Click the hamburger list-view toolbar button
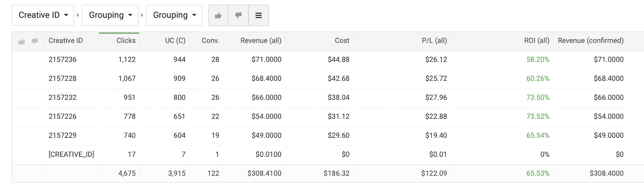The width and height of the screenshot is (644, 189). 259,15
